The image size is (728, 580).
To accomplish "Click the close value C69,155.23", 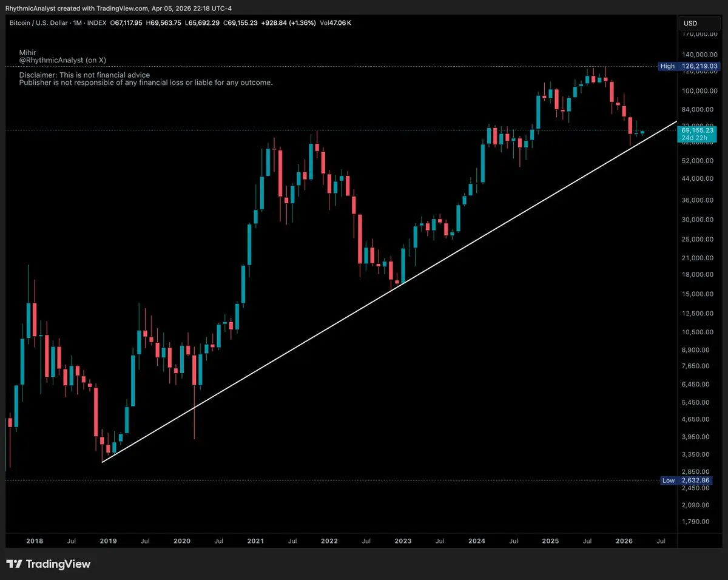I will pos(240,23).
